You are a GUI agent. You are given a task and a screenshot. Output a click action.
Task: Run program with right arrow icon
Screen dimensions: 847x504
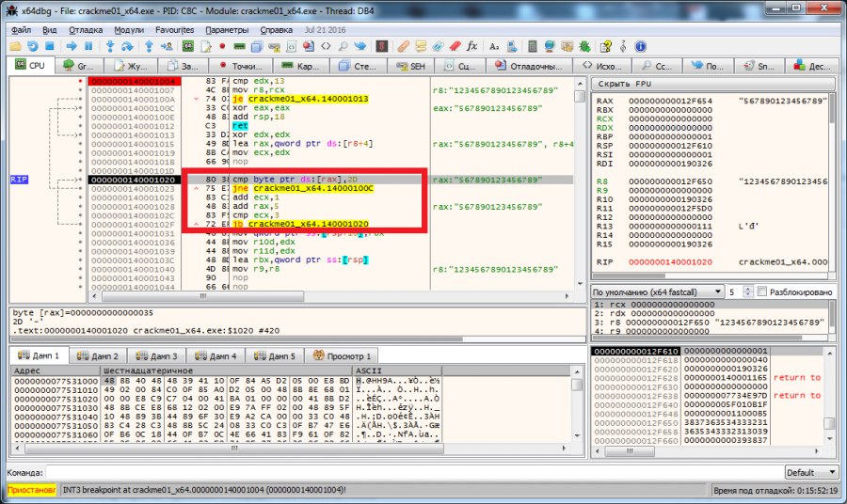tap(72, 46)
